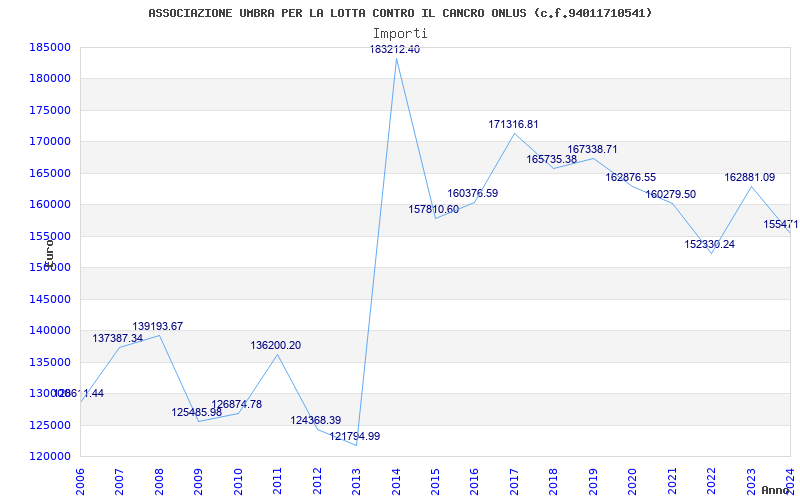Click the data label 137387.34

tap(118, 338)
